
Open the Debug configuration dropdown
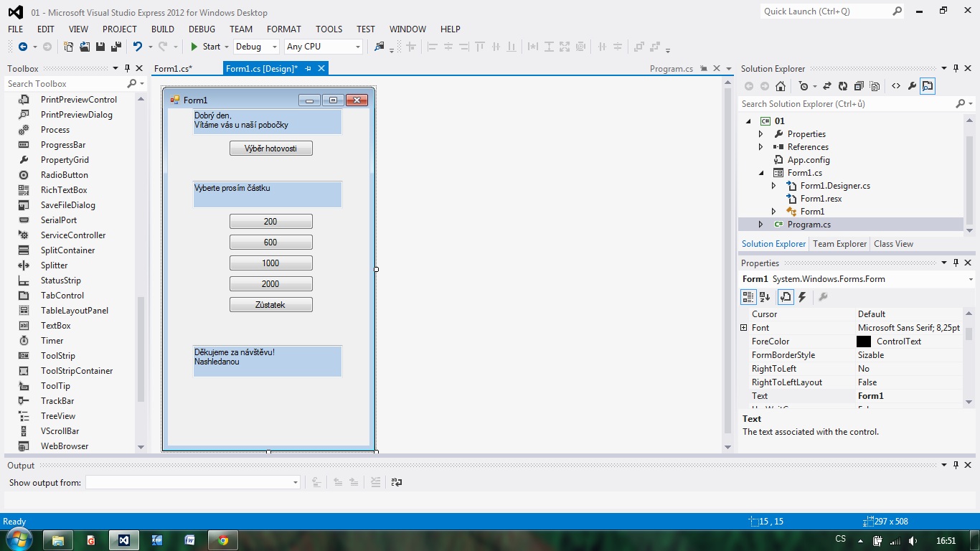click(256, 47)
